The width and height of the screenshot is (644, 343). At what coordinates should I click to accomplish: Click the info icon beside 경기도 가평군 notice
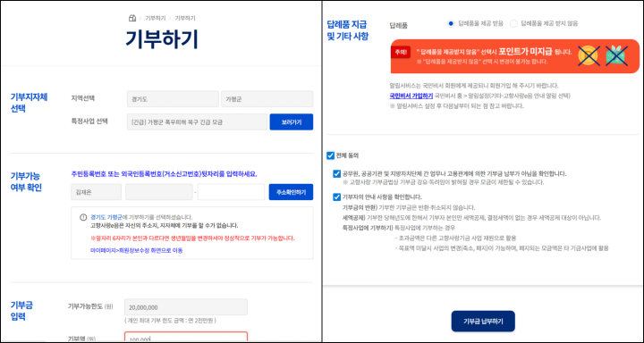pos(83,217)
